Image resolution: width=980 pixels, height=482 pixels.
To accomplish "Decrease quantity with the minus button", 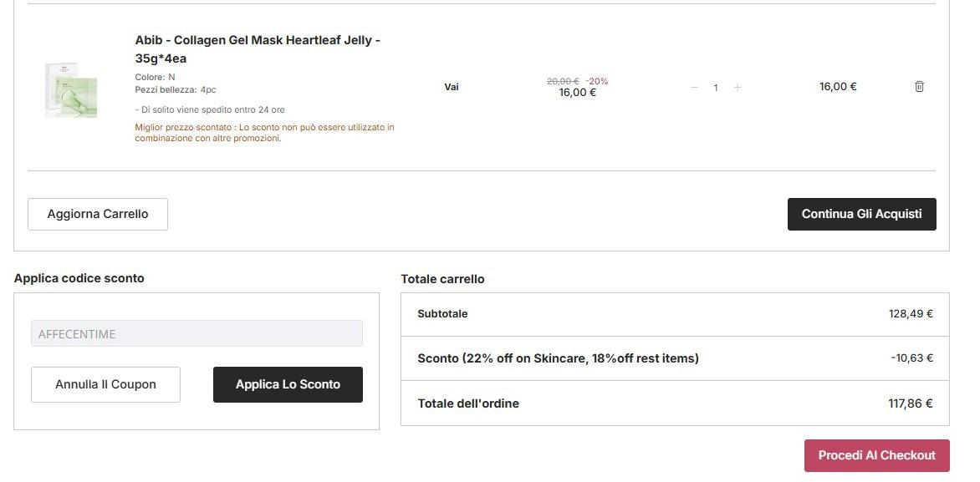I will [694, 88].
